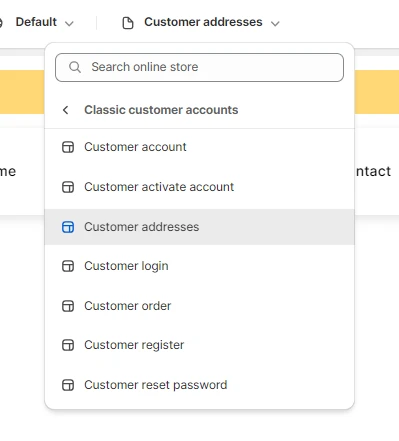This screenshot has width=399, height=441.
Task: Choose Customer activate account from the list
Action: (199, 187)
